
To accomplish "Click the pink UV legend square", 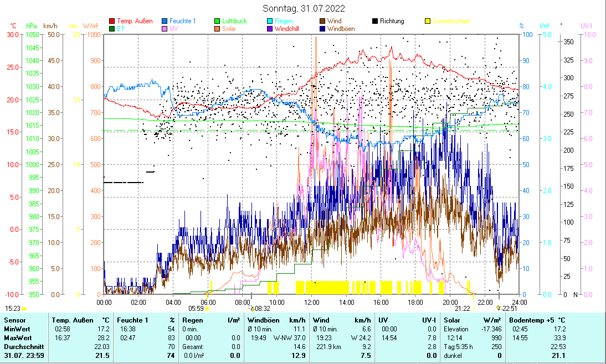I will tap(165, 28).
